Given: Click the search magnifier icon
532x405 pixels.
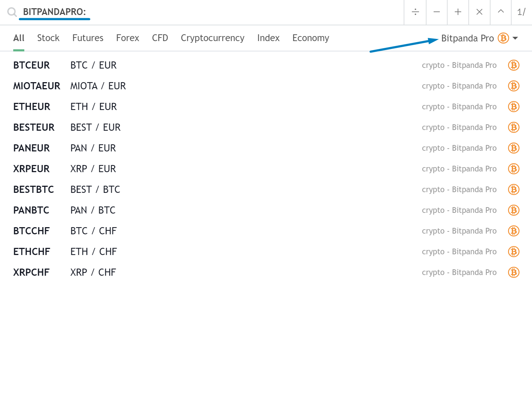Looking at the screenshot, I should point(12,12).
